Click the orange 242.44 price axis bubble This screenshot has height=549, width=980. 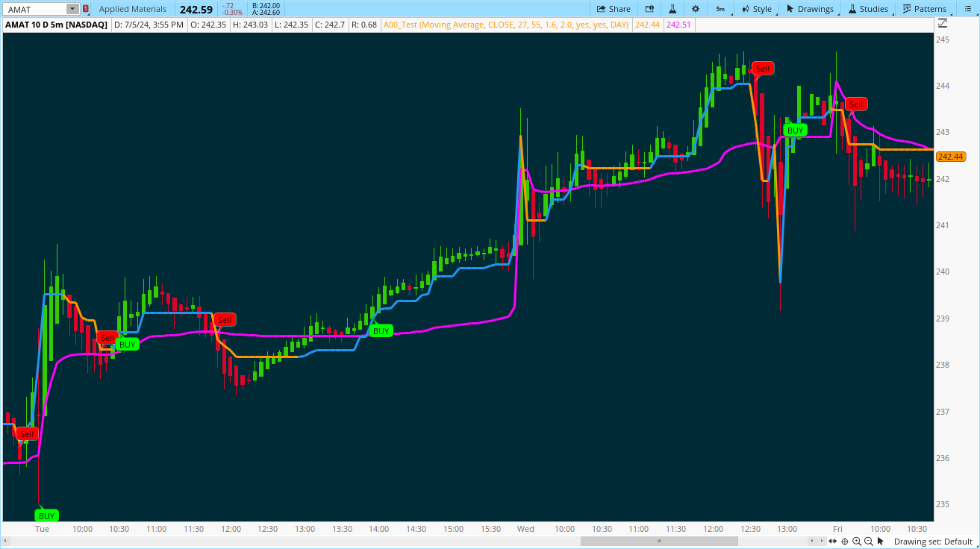point(951,157)
